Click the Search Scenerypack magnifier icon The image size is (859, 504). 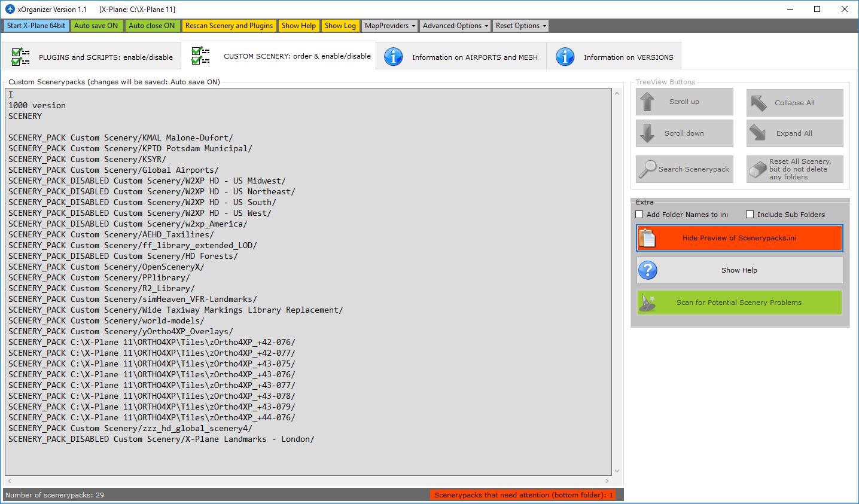647,169
